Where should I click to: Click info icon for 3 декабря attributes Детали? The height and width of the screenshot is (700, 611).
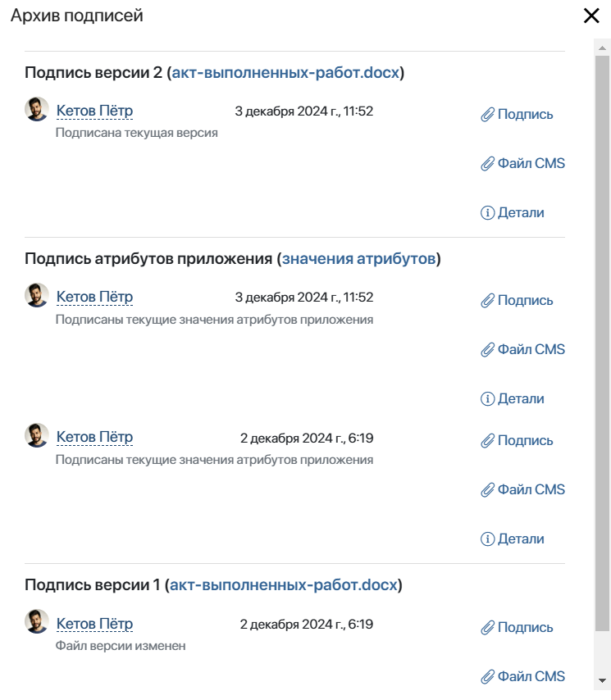coord(487,398)
